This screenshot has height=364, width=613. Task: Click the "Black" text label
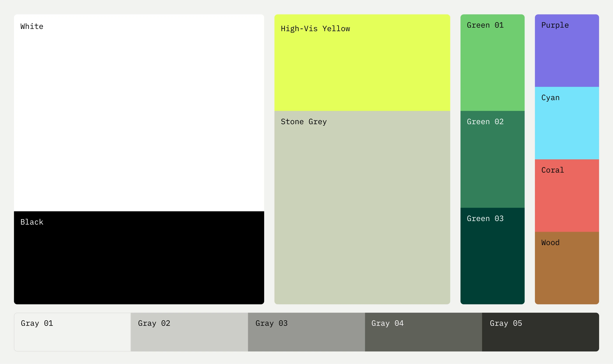(32, 222)
